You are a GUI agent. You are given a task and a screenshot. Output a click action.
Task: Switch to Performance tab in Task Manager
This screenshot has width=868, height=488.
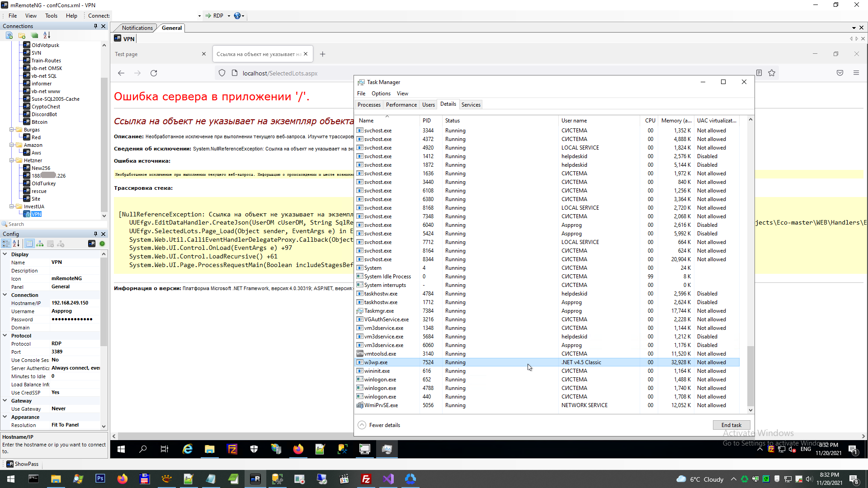[401, 105]
